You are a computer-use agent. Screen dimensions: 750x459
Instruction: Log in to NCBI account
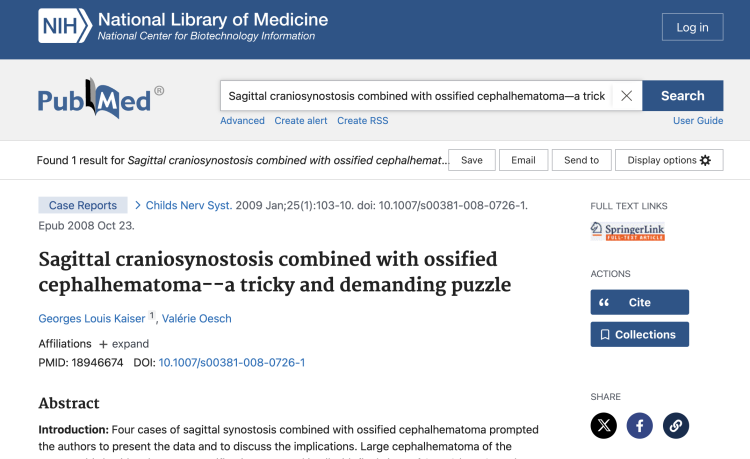[x=692, y=27]
